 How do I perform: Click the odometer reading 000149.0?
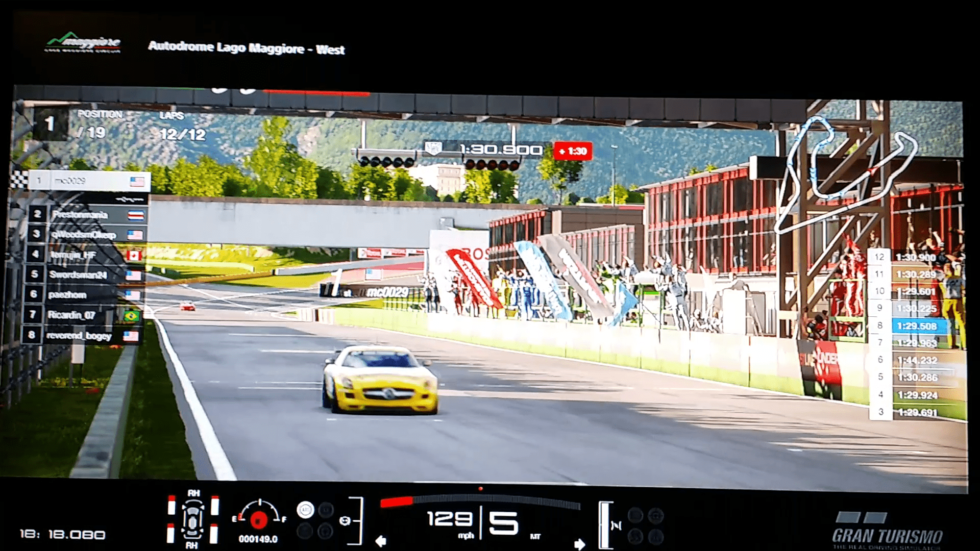click(258, 539)
